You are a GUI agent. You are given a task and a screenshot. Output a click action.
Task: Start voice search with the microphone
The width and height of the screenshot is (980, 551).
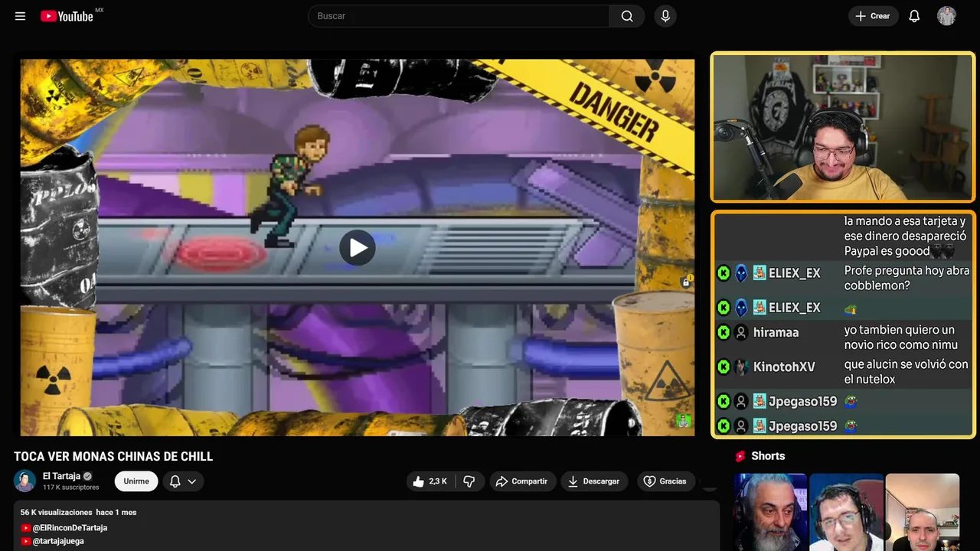(x=665, y=16)
